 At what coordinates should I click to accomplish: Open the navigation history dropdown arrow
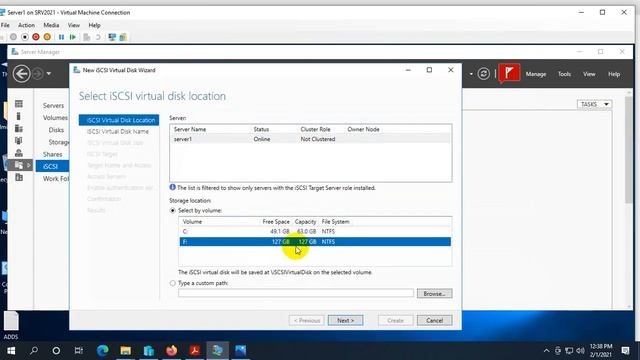pos(49,74)
